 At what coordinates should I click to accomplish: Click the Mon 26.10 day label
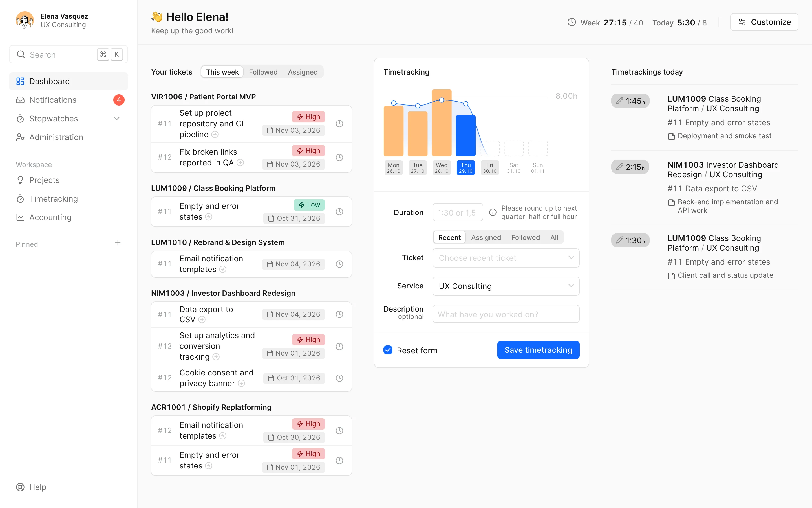393,168
